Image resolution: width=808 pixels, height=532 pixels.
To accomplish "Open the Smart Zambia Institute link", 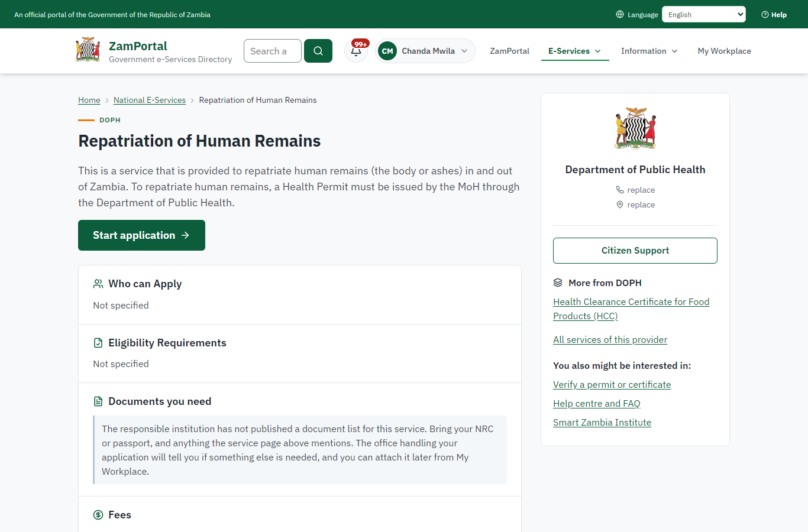I will (x=602, y=422).
